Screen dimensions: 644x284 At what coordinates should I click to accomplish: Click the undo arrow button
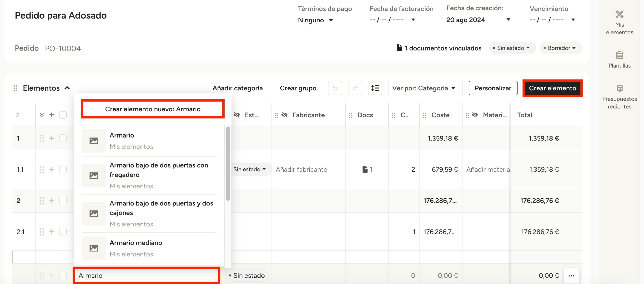(x=335, y=88)
